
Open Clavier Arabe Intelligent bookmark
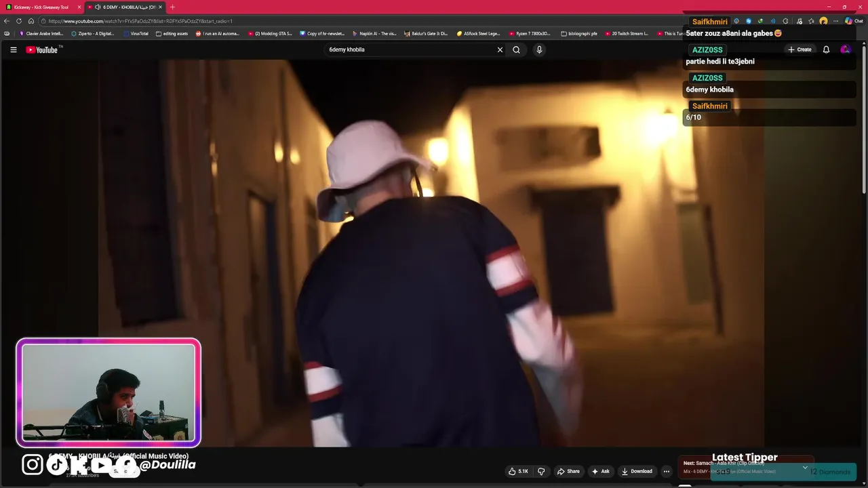click(41, 33)
